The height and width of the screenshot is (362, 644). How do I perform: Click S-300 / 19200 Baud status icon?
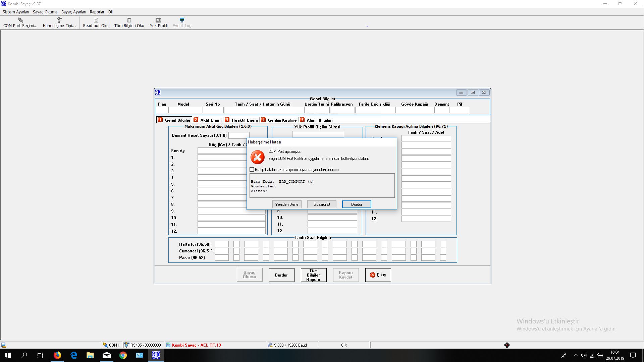pyautogui.click(x=270, y=345)
